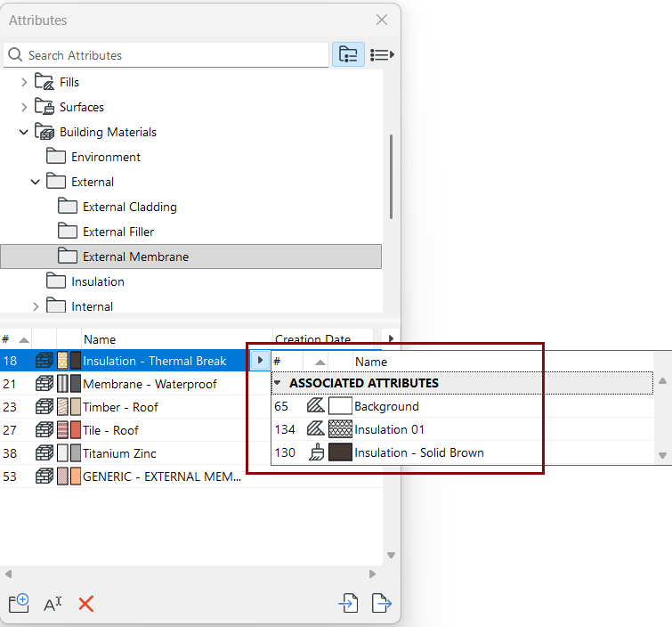Import attributes from file
The height and width of the screenshot is (627, 672).
(x=348, y=604)
